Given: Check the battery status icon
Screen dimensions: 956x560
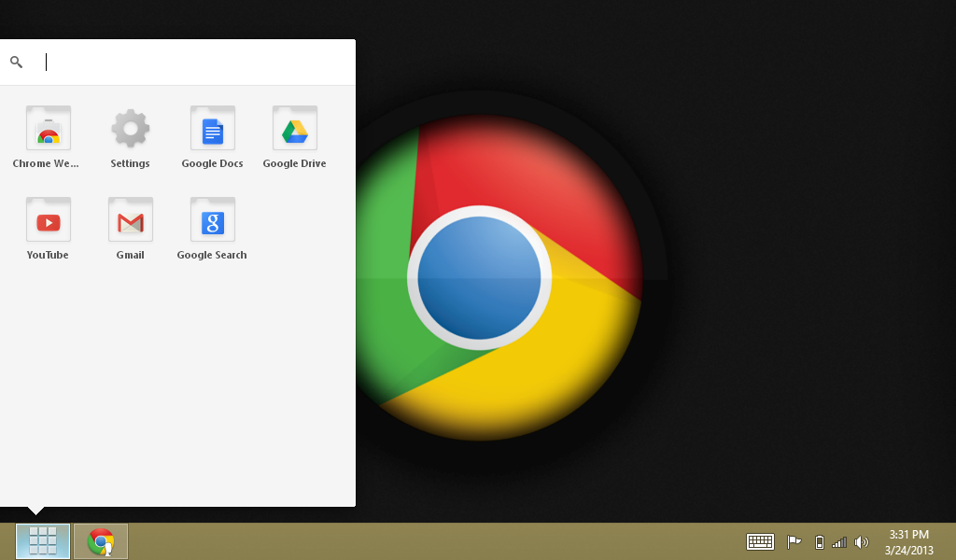Looking at the screenshot, I should coord(820,541).
